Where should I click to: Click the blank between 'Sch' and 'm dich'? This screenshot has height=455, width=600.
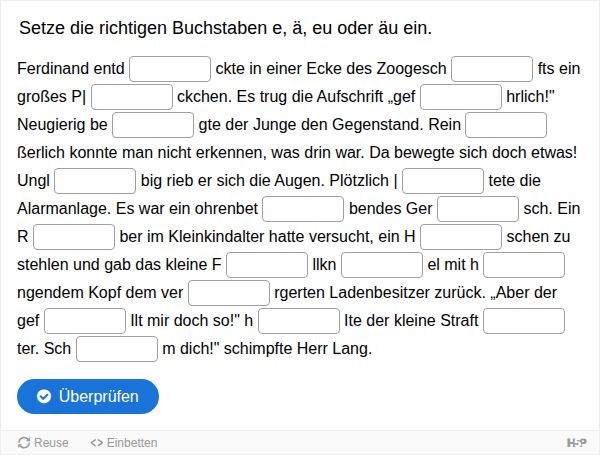[117, 349]
